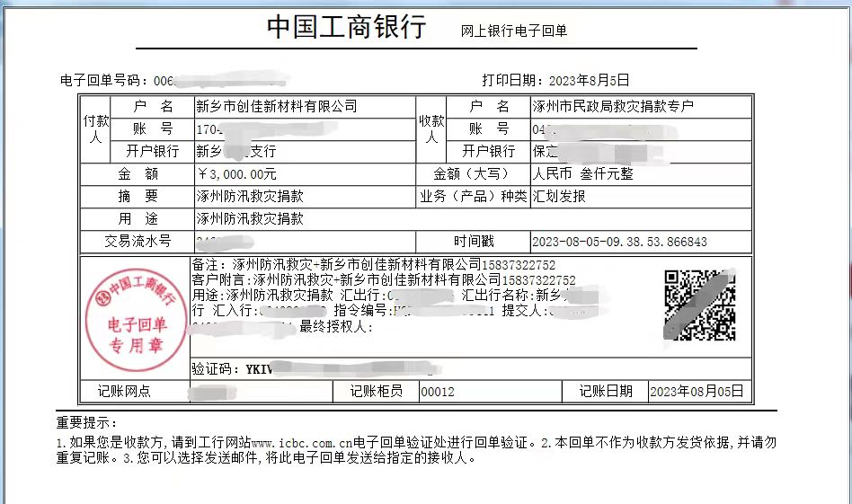Click the QR code on the receipt

[x=699, y=305]
